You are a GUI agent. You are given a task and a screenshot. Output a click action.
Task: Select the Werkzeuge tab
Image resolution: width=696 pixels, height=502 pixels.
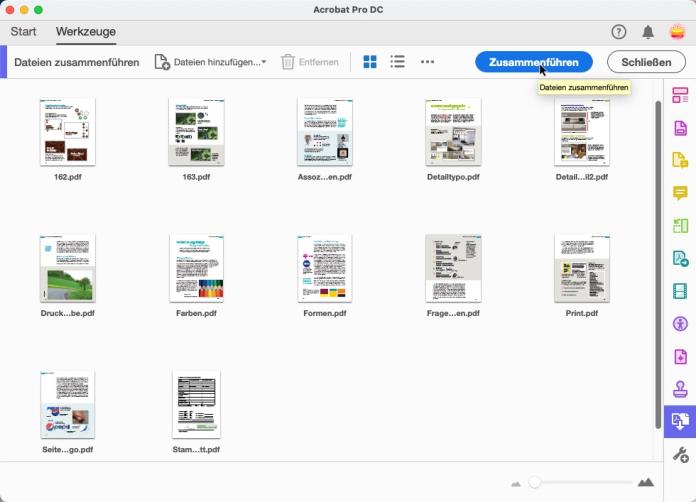86,32
